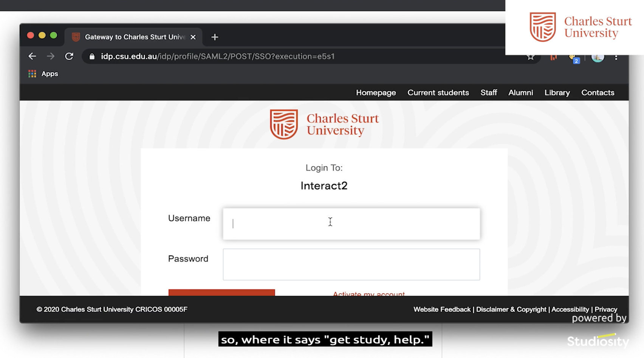Click the green macOS maximize window button
The height and width of the screenshot is (358, 644).
tap(54, 35)
